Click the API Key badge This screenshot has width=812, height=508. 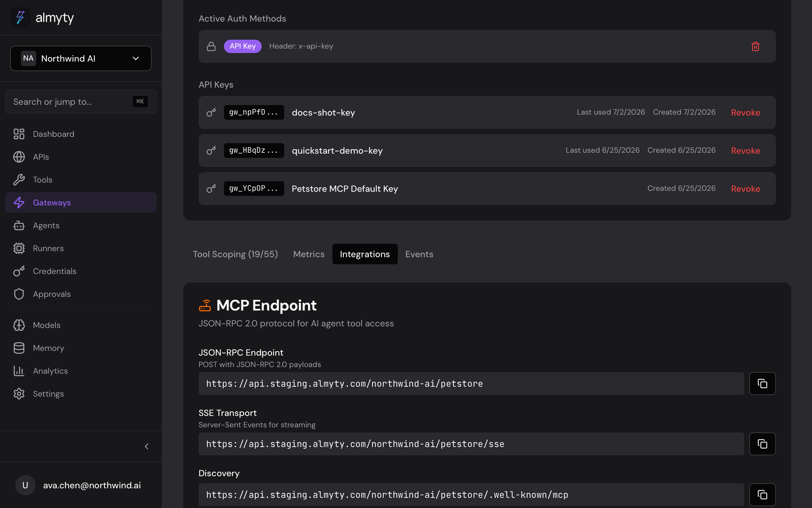[243, 46]
